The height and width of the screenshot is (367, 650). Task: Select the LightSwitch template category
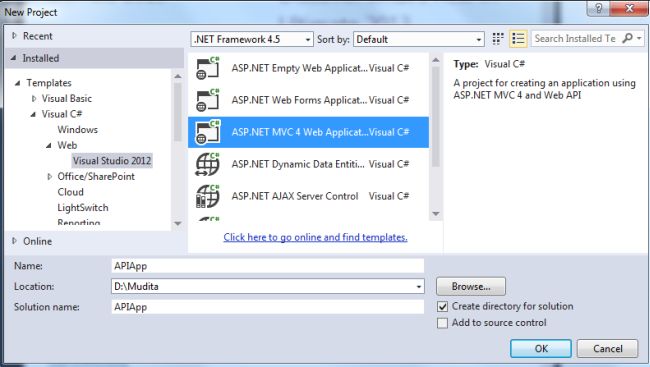click(83, 208)
